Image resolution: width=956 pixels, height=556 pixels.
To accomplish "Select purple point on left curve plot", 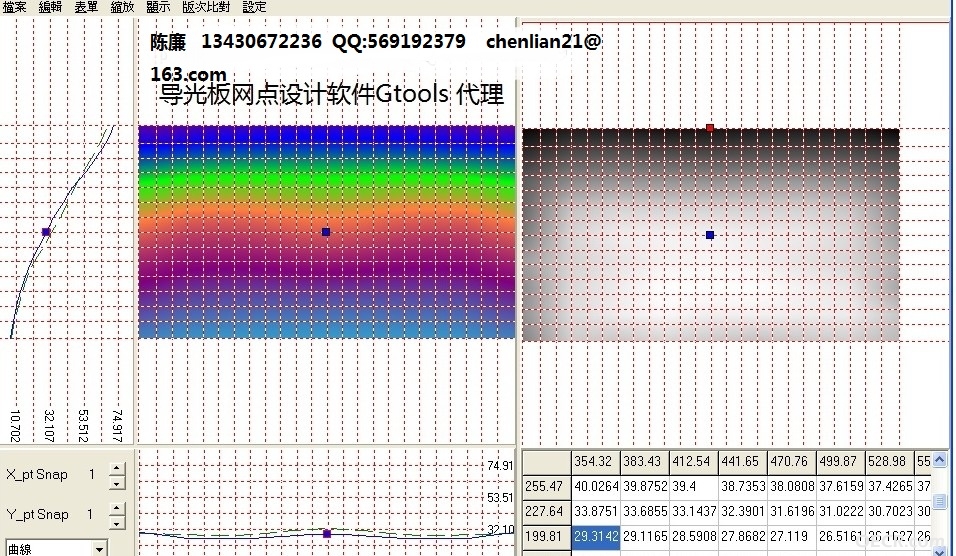I will pos(46,232).
